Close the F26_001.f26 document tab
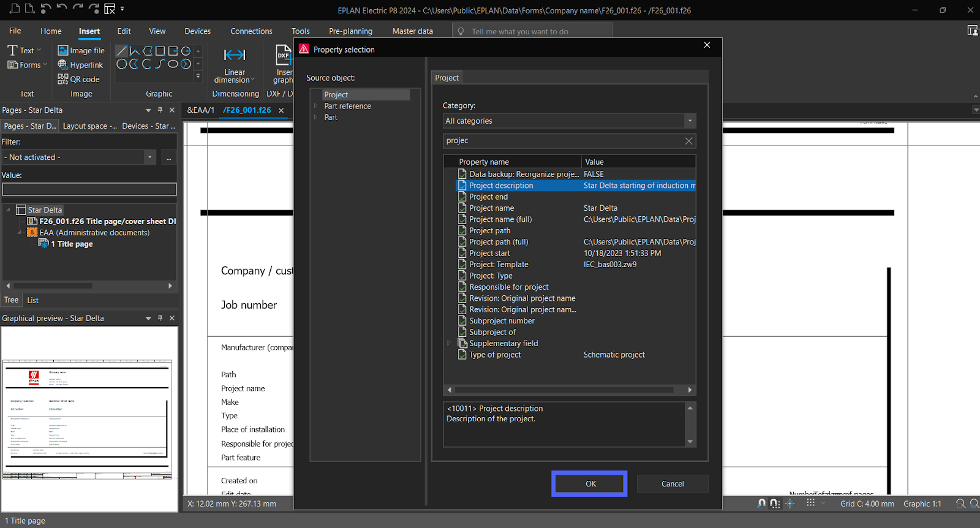Screen dimensions: 980x528 [x=281, y=110]
